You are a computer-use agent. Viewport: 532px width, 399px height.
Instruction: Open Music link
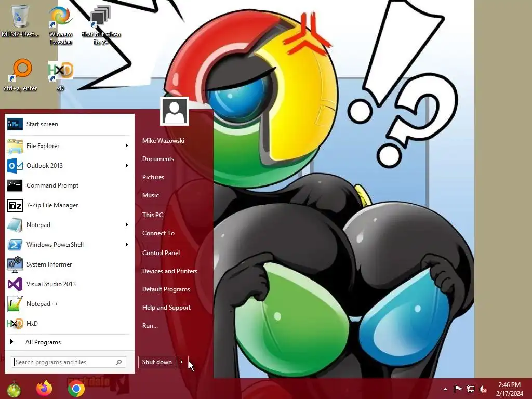point(151,195)
